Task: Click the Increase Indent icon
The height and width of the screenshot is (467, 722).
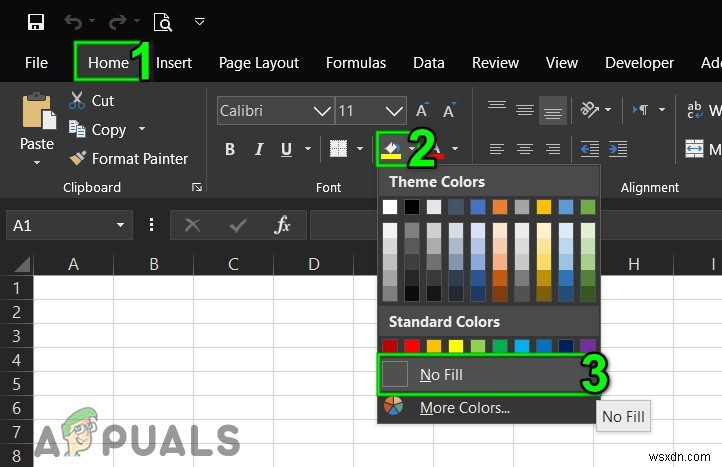Action: (x=618, y=149)
